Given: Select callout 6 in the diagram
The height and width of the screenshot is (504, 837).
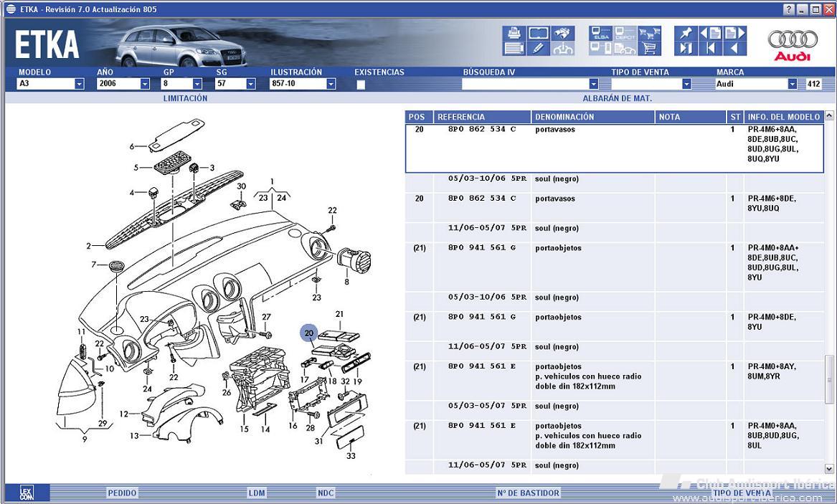Looking at the screenshot, I should coord(132,146).
